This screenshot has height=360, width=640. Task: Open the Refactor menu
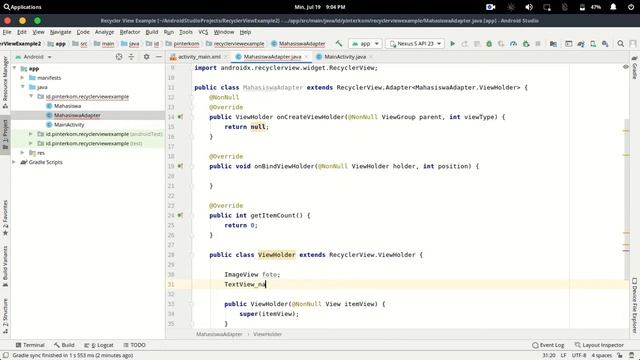[130, 32]
